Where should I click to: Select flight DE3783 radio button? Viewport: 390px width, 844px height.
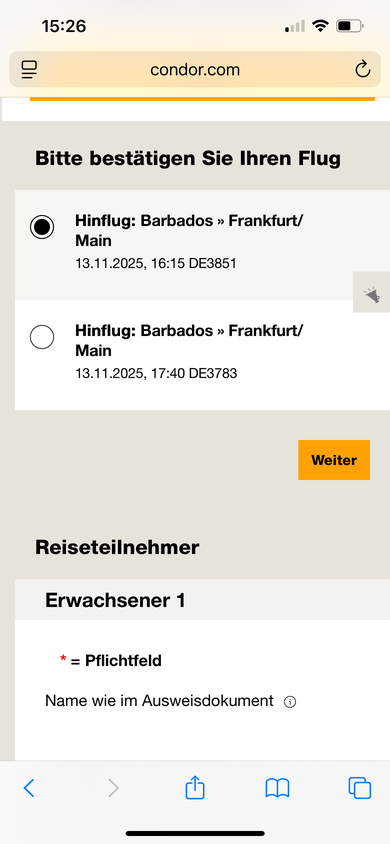42,337
